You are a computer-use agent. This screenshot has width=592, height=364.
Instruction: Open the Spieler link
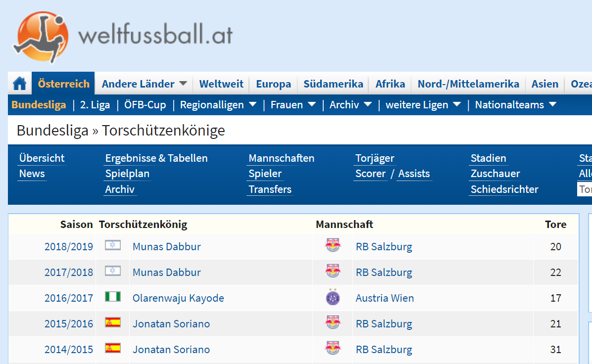click(x=265, y=174)
